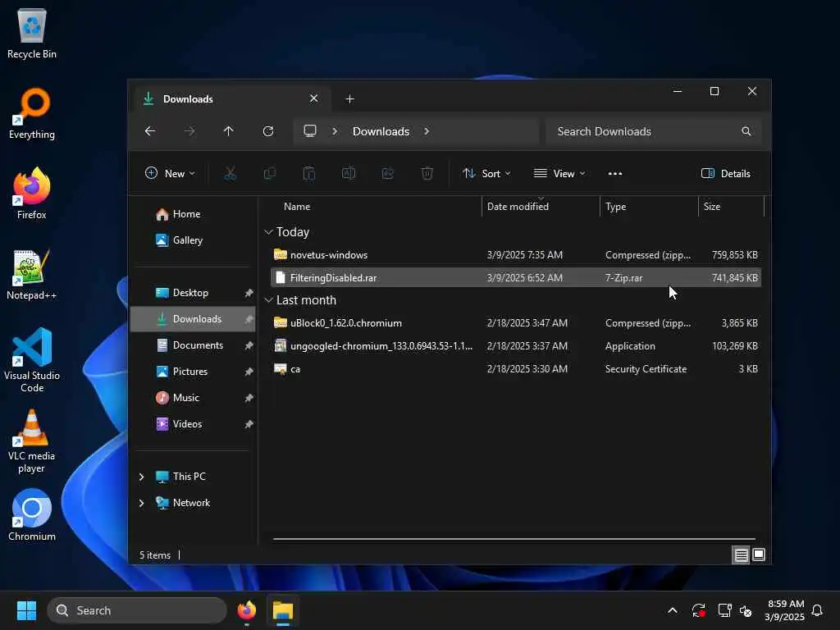Sort by Type column header
840x630 pixels.
click(x=650, y=207)
